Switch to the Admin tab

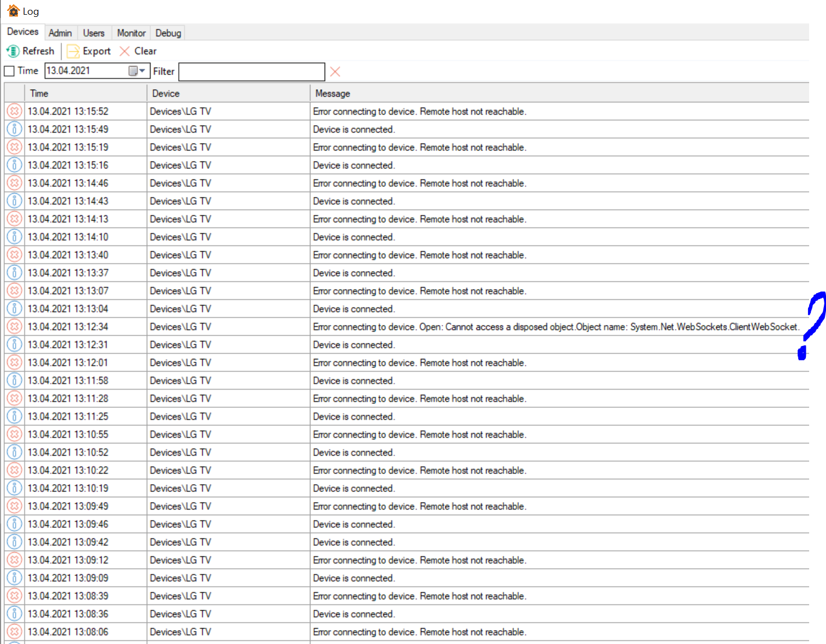click(60, 33)
